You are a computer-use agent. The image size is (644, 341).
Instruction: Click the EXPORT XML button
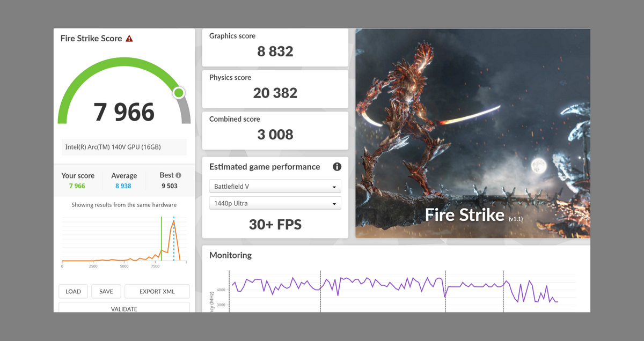point(157,292)
